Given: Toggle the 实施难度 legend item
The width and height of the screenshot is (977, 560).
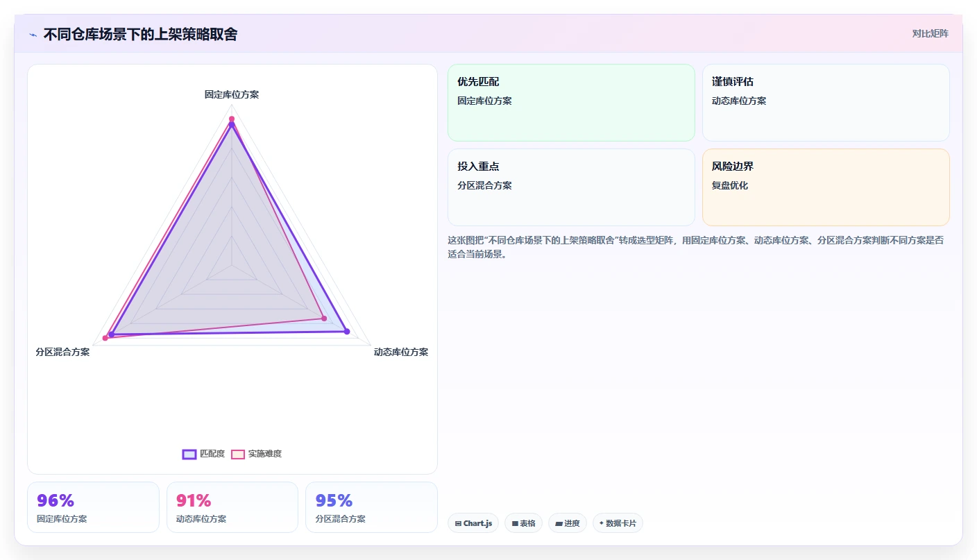Looking at the screenshot, I should (x=256, y=454).
